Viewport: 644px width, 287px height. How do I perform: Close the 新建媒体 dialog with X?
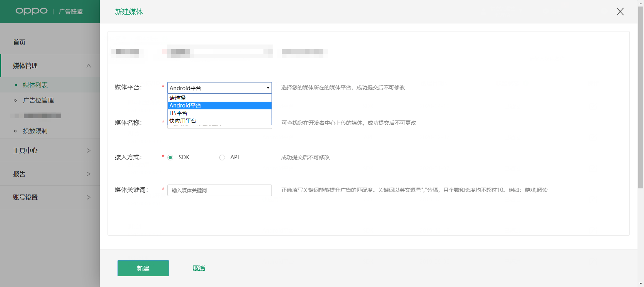point(620,12)
